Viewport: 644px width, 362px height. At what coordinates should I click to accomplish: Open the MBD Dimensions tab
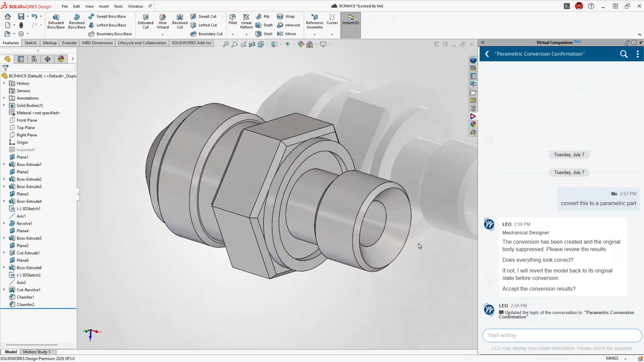pyautogui.click(x=97, y=43)
